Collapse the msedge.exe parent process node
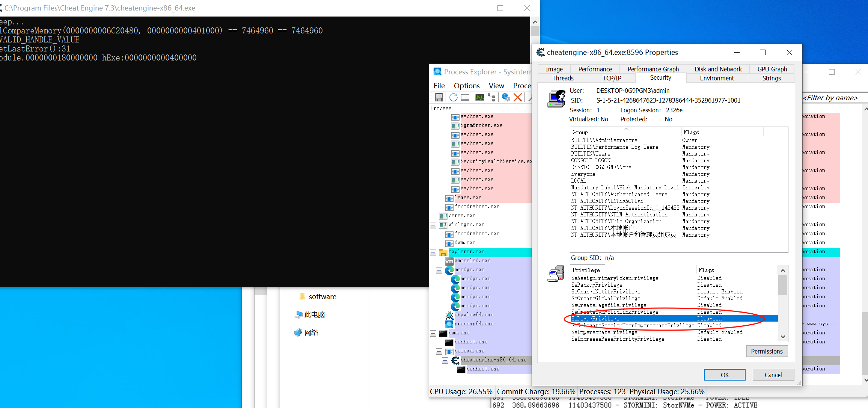 (x=439, y=270)
